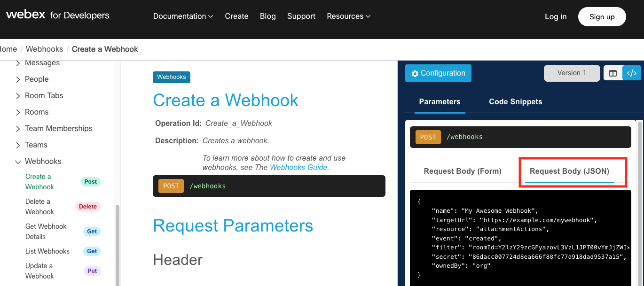Click the "event" line in JSON body
Screen dimensions: 644x286
(466, 239)
